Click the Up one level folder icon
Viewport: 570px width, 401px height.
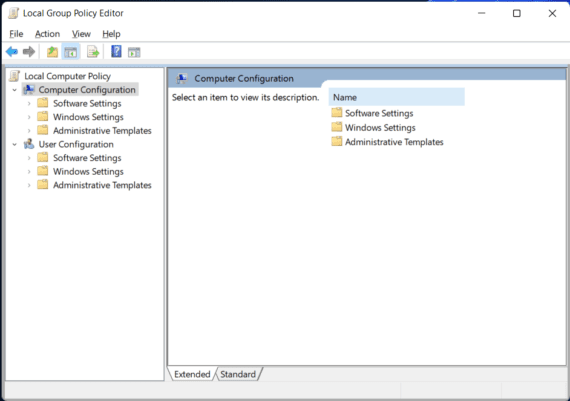click(x=52, y=52)
